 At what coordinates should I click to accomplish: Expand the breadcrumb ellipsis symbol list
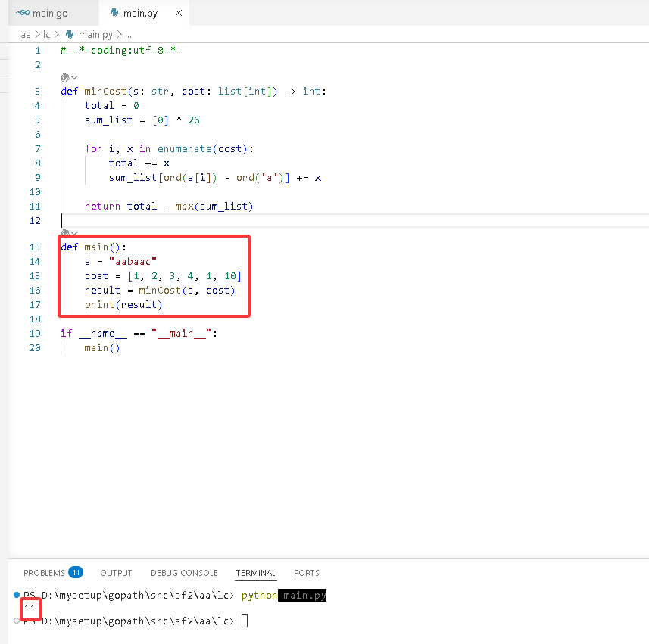pos(128,35)
